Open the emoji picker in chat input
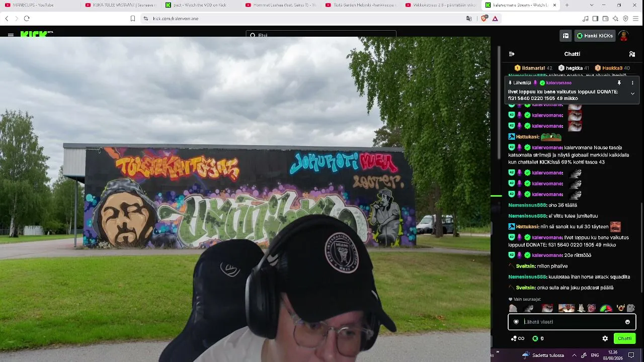This screenshot has width=644, height=362. (627, 322)
